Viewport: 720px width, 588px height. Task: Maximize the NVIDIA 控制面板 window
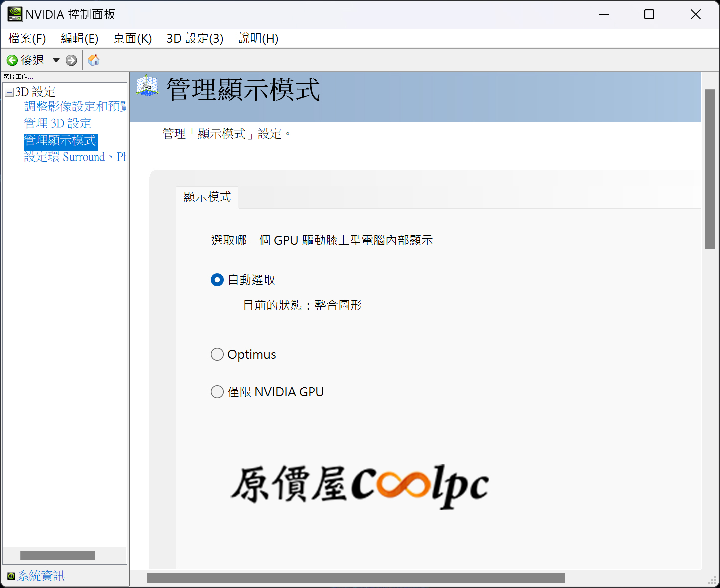tap(649, 14)
